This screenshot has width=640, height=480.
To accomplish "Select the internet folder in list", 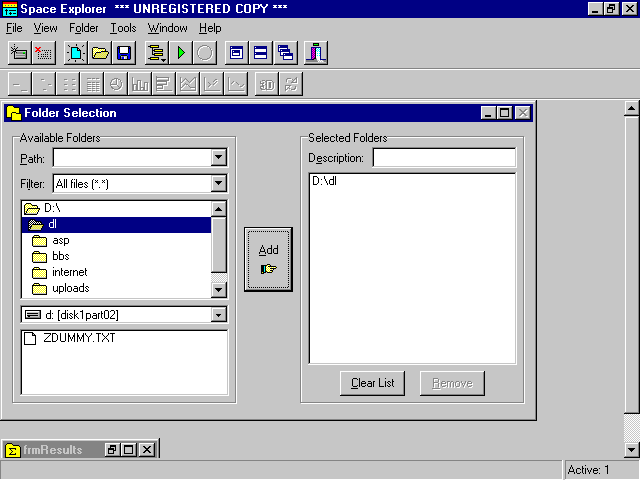I will click(69, 272).
